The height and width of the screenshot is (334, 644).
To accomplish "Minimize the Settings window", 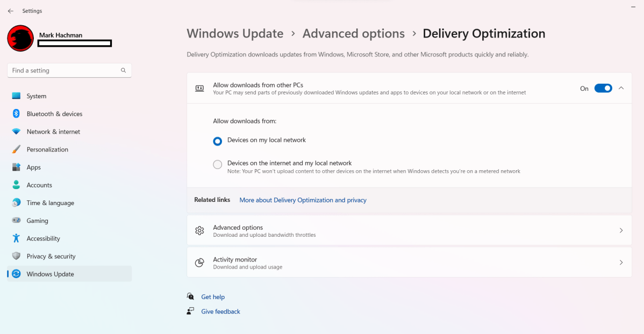I will coord(633,7).
